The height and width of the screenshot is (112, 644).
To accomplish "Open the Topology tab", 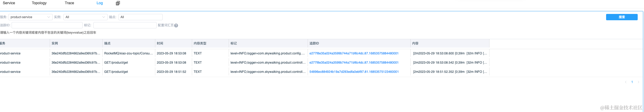I will pos(39,3).
